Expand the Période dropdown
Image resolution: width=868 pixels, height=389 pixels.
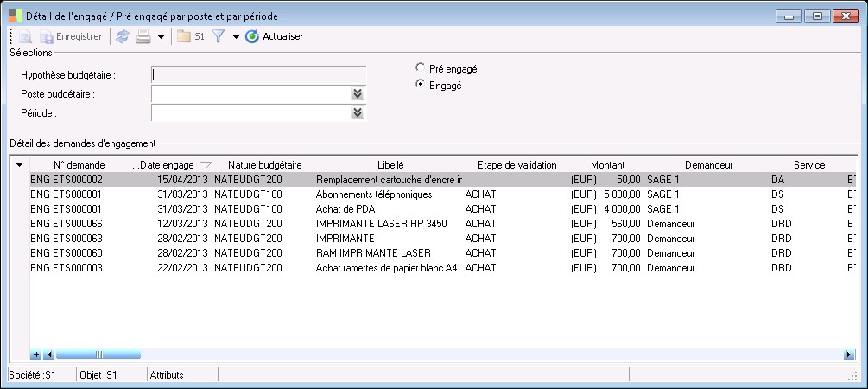(x=358, y=112)
